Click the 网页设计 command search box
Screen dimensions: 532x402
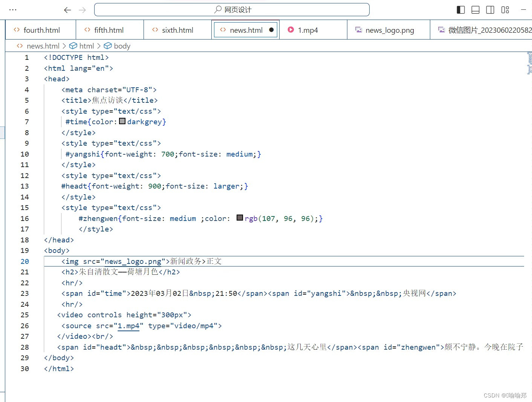[x=232, y=10]
